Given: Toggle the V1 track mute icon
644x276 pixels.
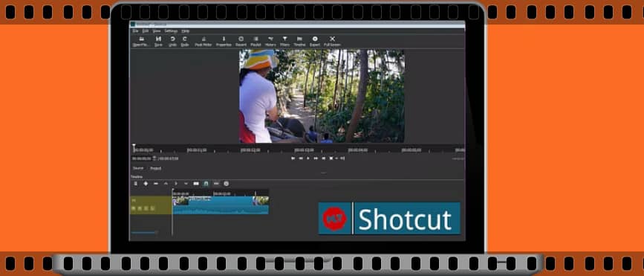Looking at the screenshot, I should pyautogui.click(x=134, y=208).
